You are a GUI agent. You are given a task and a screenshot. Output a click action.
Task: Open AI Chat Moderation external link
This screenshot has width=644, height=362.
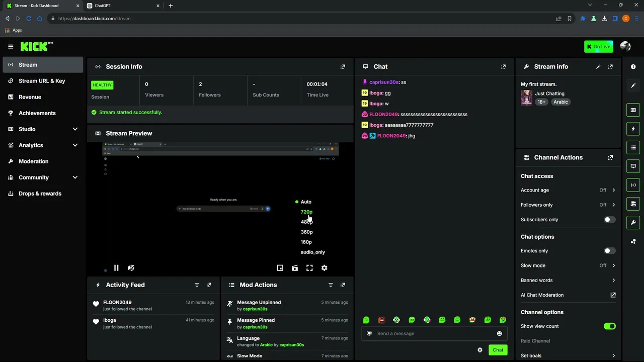tap(613, 295)
